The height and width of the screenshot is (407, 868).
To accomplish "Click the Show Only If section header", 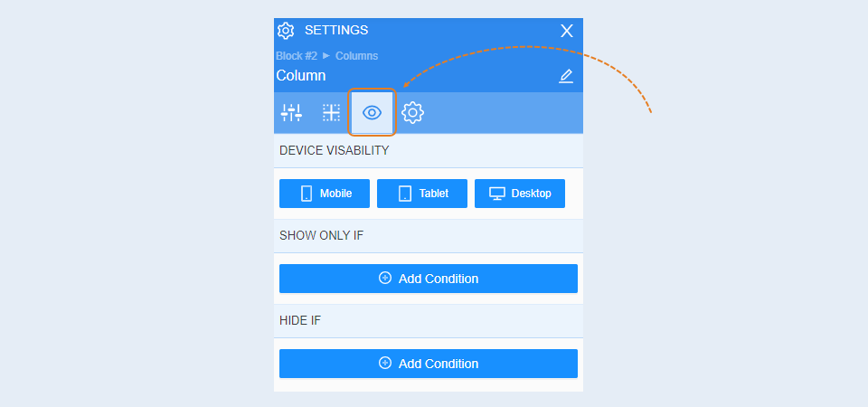I will click(x=429, y=235).
